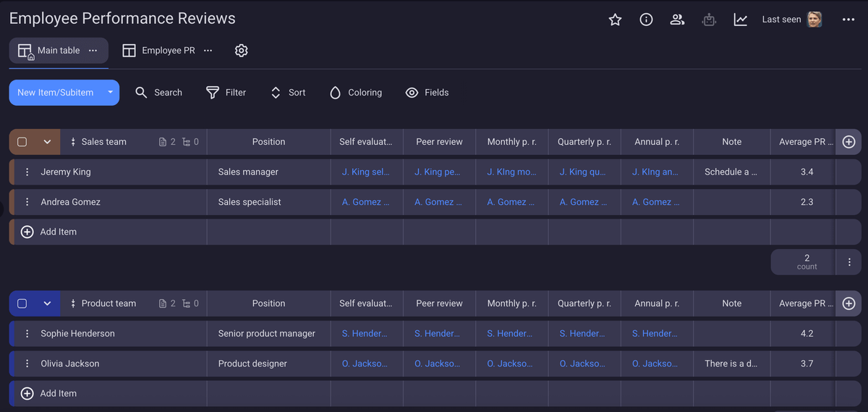The image size is (868, 412).
Task: Select all Product team items checkbox
Action: 22,303
